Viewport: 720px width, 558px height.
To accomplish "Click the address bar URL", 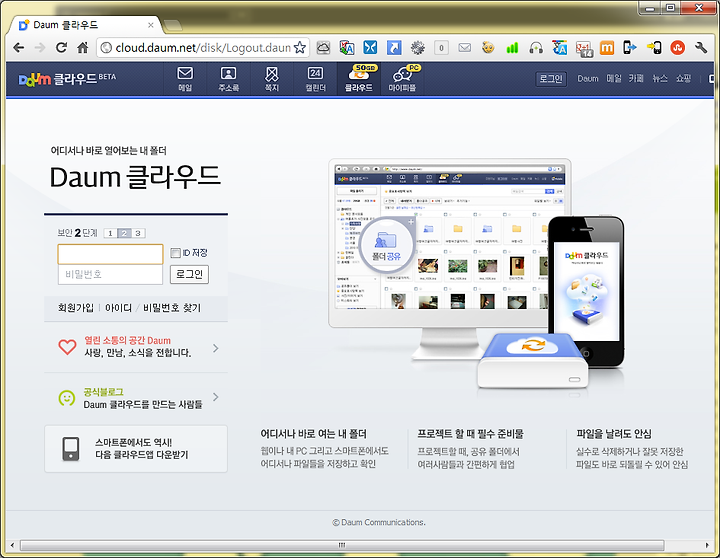I will tap(202, 48).
